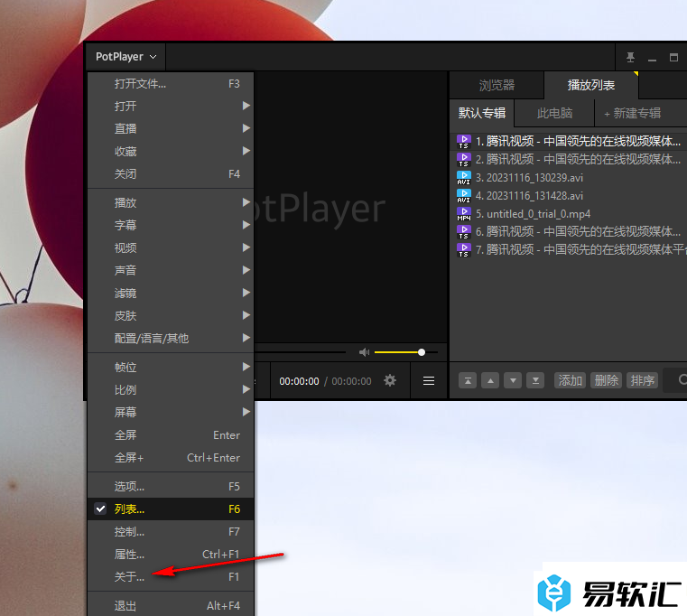
Task: Expand the 视频 submenu
Action: click(171, 247)
